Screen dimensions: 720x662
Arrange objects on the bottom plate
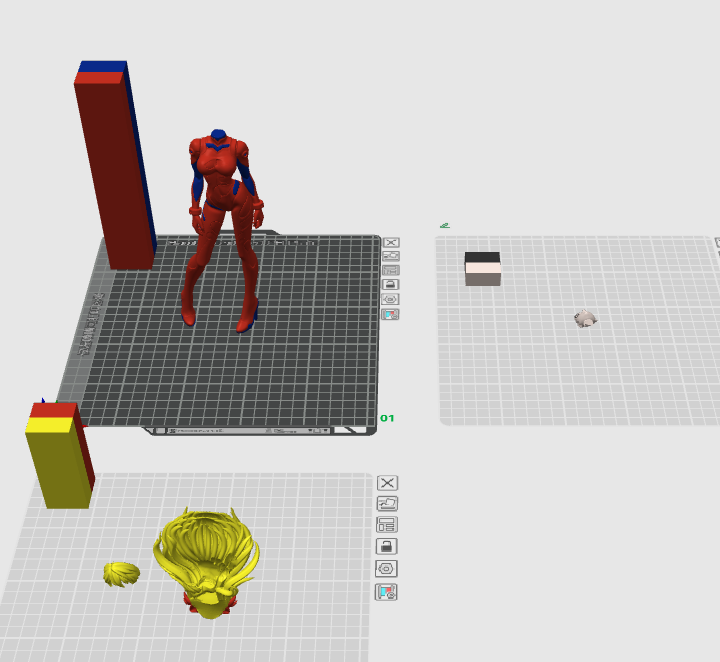387,525
